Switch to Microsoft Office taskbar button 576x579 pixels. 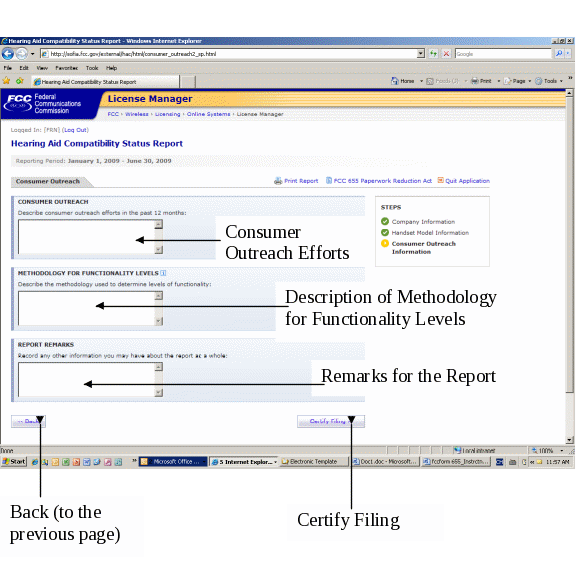tap(173, 462)
